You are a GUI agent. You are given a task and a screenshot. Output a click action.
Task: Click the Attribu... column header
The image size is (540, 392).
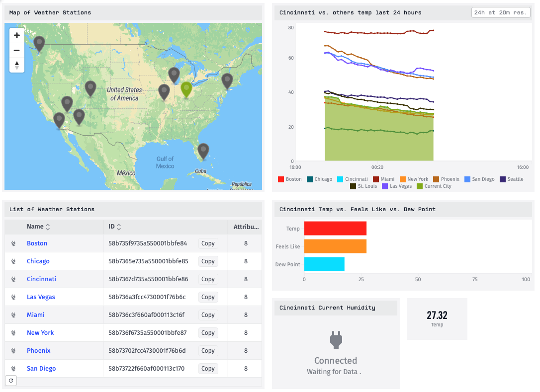(x=246, y=227)
